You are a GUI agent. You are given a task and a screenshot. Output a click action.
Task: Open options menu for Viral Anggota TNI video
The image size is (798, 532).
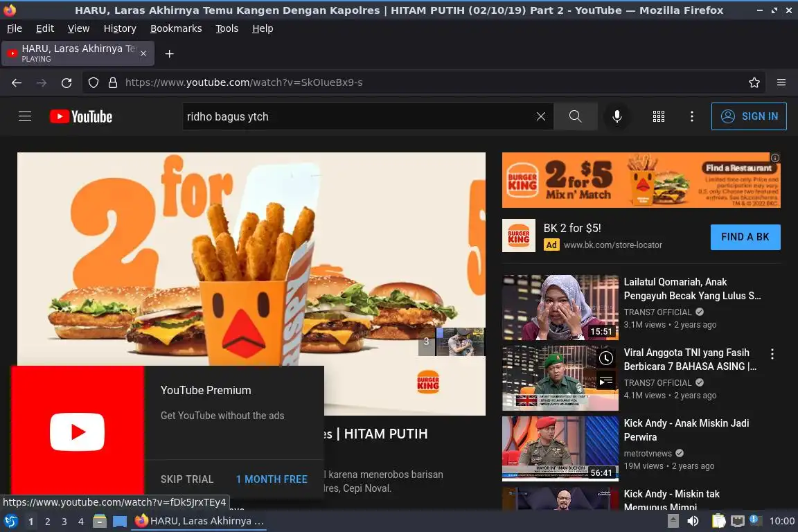pyautogui.click(x=772, y=354)
